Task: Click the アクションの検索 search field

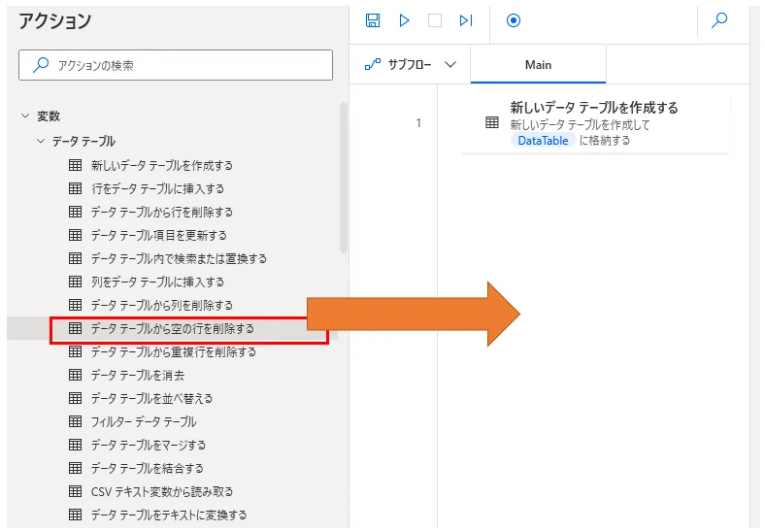Action: pyautogui.click(x=176, y=66)
